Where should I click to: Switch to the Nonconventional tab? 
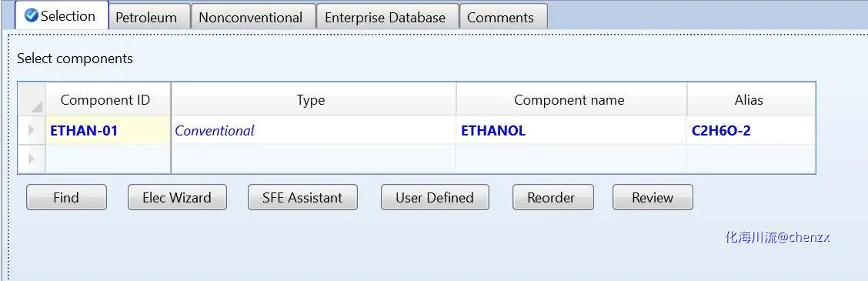[x=250, y=17]
